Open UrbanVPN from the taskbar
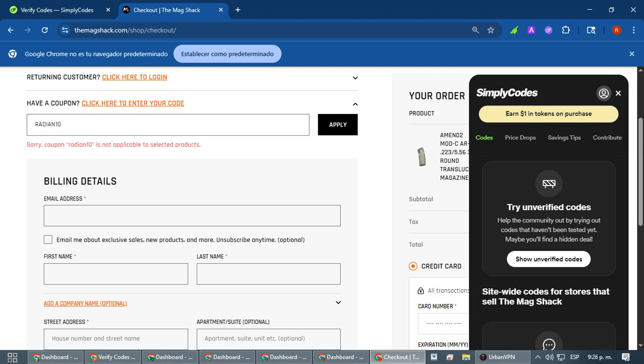 [502, 357]
